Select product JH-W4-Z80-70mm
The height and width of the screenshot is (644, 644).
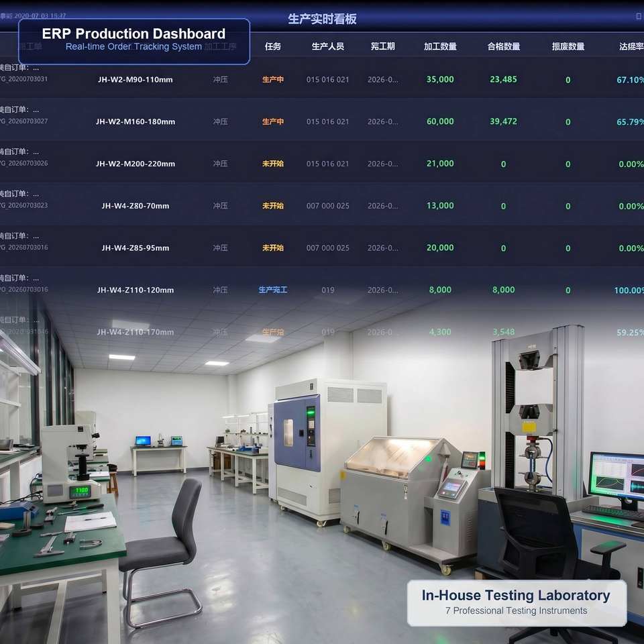point(135,206)
